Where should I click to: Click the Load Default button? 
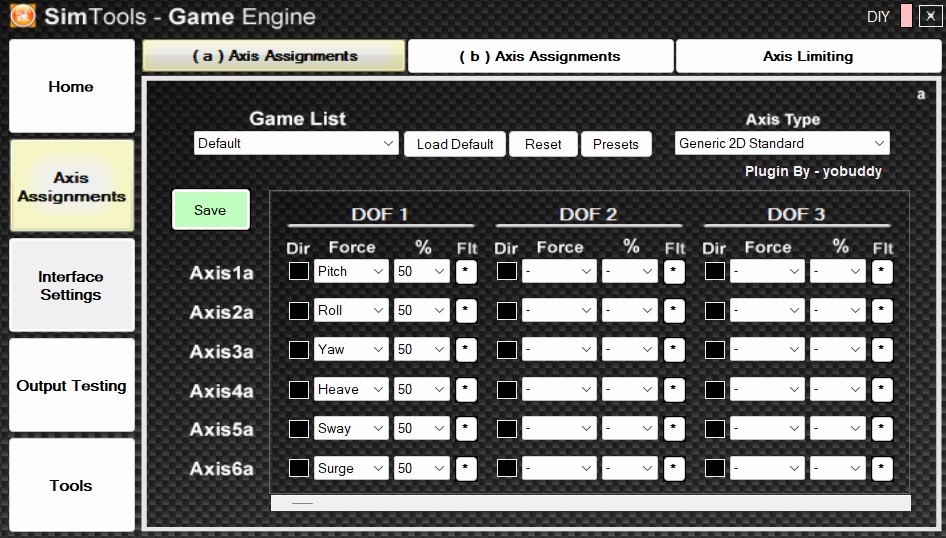pyautogui.click(x=455, y=144)
